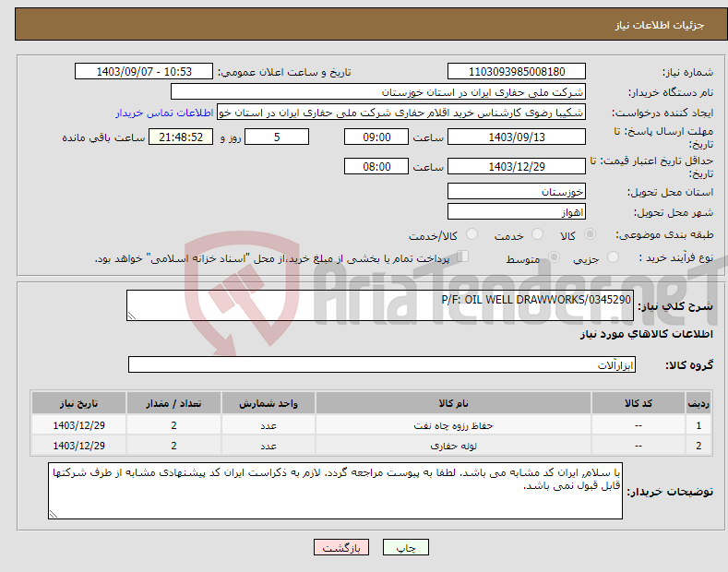Click the کد کالا column header
This screenshot has width=728, height=572.
[638, 403]
